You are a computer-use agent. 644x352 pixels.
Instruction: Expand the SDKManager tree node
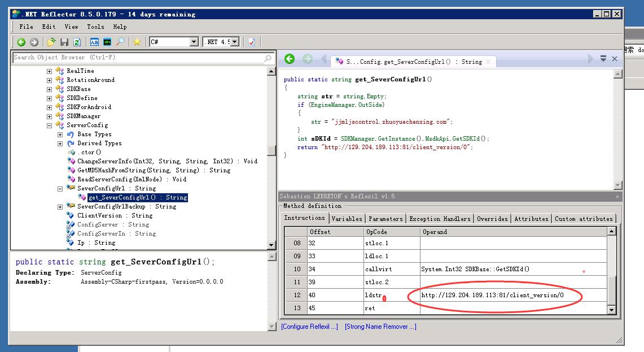pos(50,116)
